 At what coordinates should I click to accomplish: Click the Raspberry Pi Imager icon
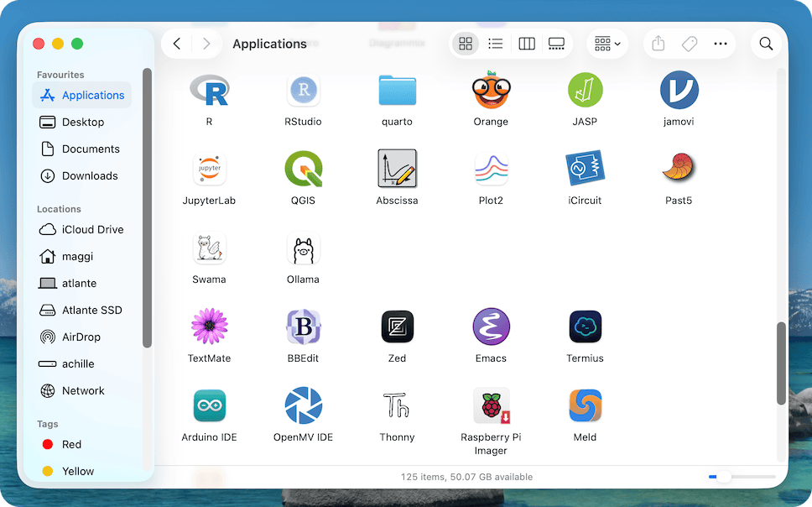(491, 406)
